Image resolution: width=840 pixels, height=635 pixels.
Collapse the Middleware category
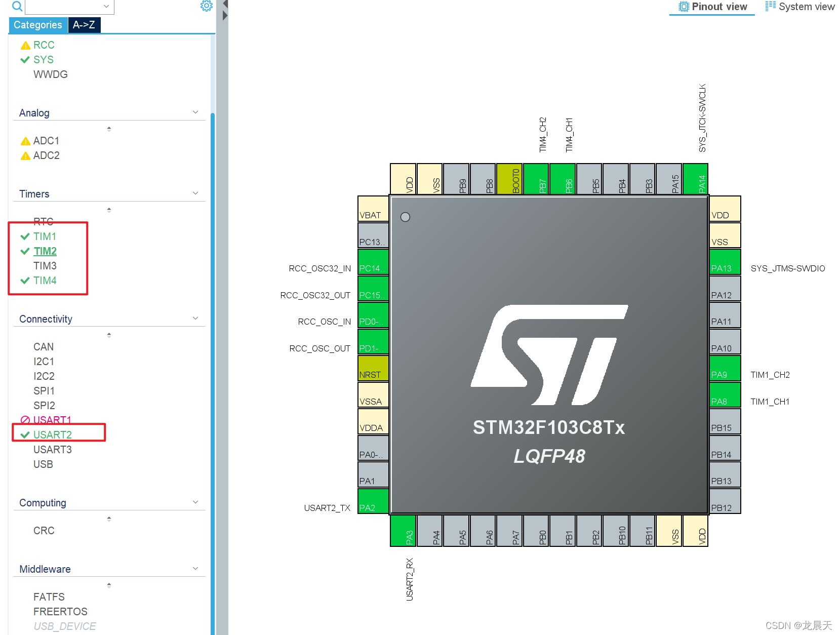coord(195,568)
